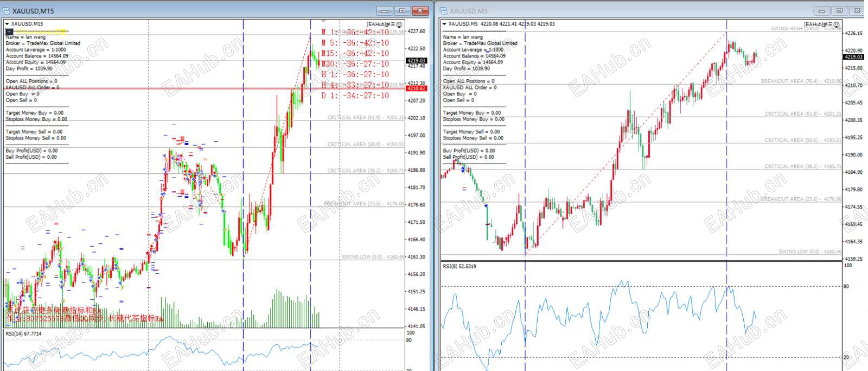The width and height of the screenshot is (868, 371).
Task: Select the 'H 1: -36:-27:-10' timeframe row
Action: tap(355, 74)
